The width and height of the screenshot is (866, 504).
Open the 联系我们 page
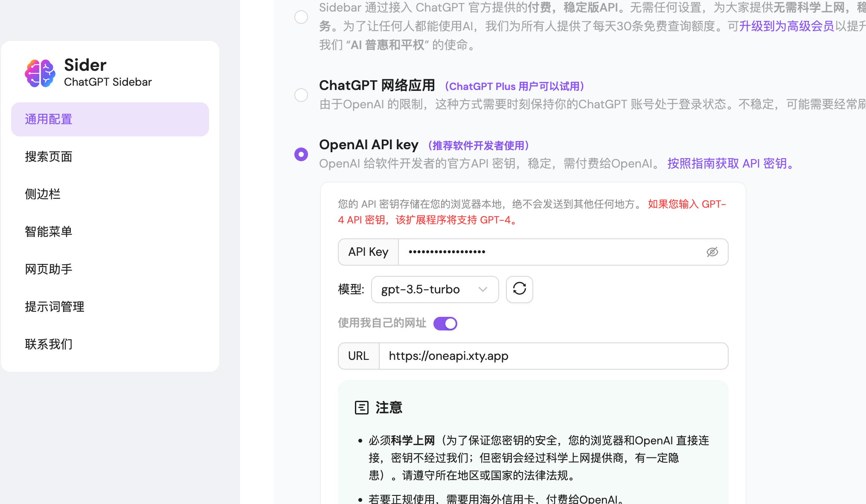coord(49,344)
